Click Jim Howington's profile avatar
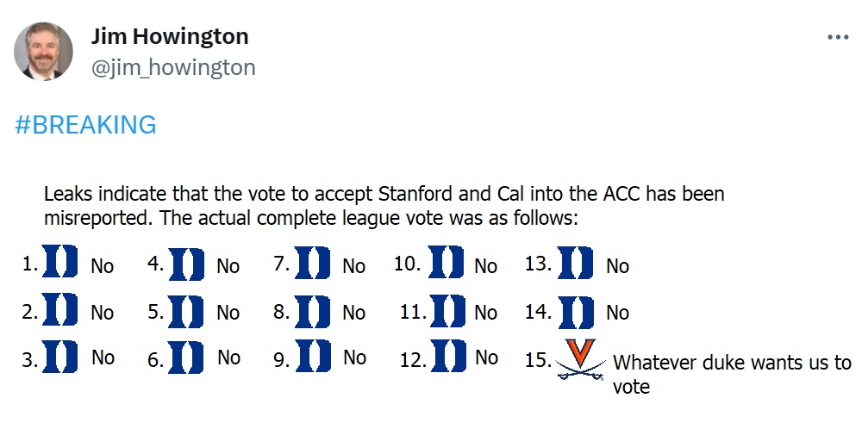 click(43, 51)
